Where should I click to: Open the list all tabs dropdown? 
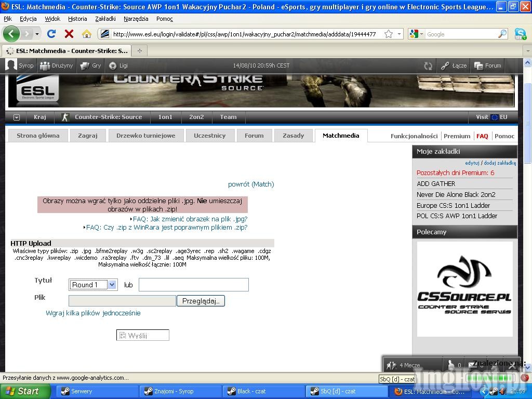[528, 51]
